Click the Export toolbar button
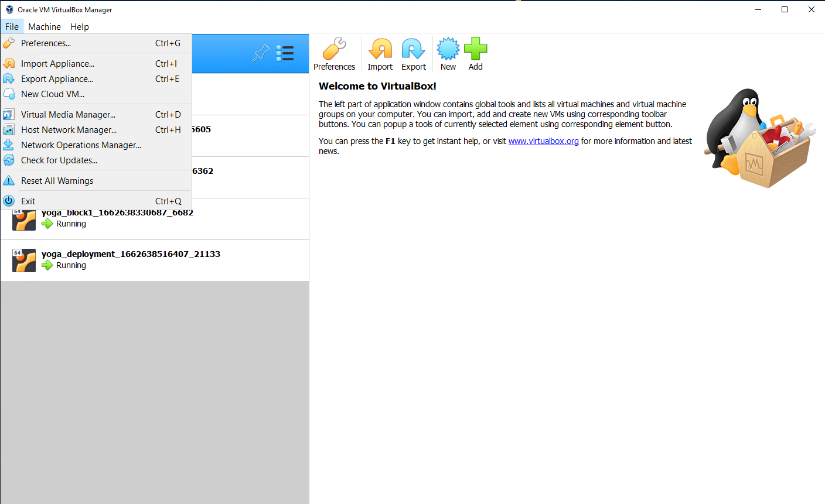 (x=414, y=54)
